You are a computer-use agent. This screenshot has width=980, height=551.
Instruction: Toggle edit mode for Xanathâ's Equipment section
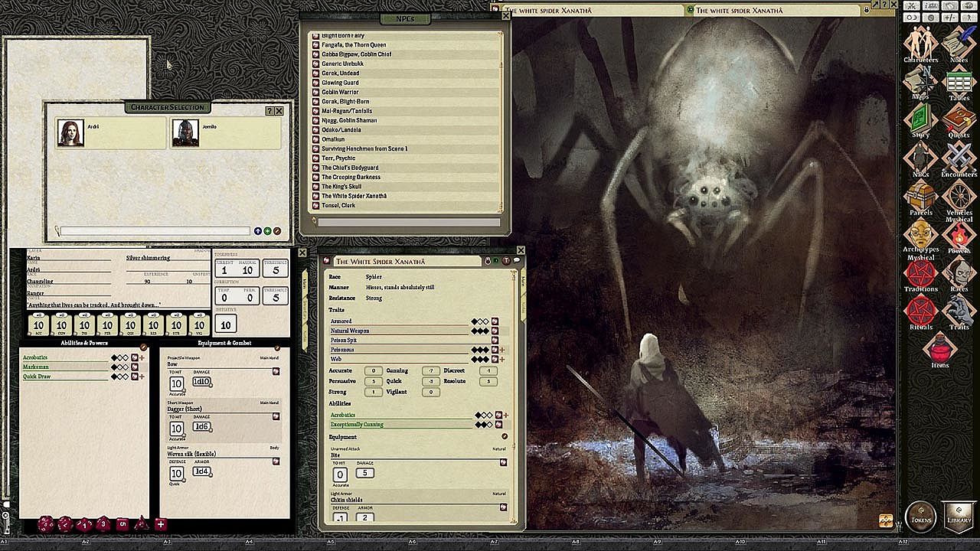pyautogui.click(x=504, y=436)
